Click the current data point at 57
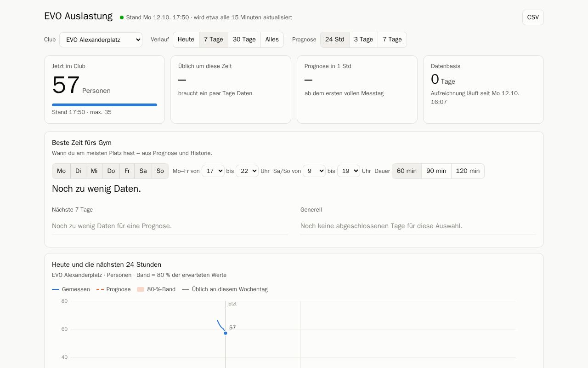This screenshot has width=588, height=368. [x=226, y=333]
